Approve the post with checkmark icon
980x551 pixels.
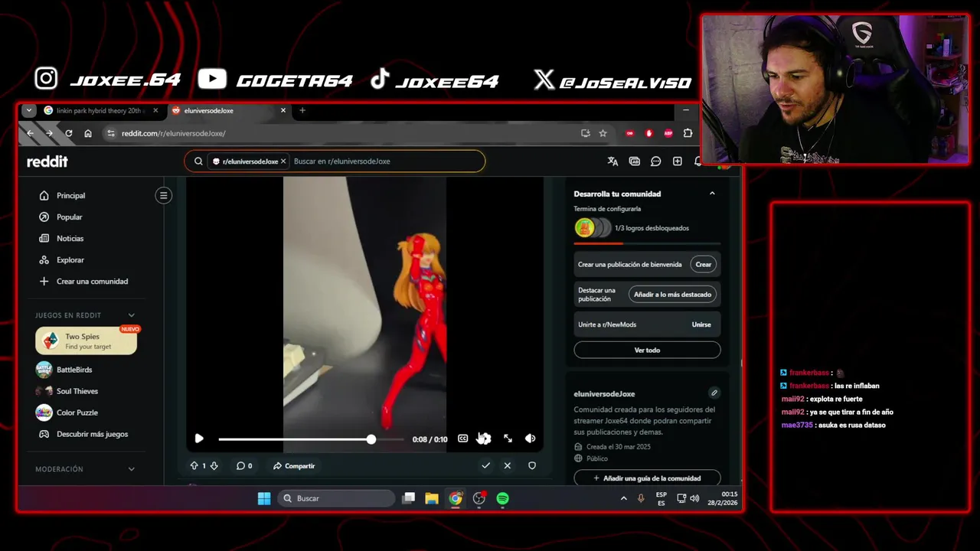tap(485, 465)
